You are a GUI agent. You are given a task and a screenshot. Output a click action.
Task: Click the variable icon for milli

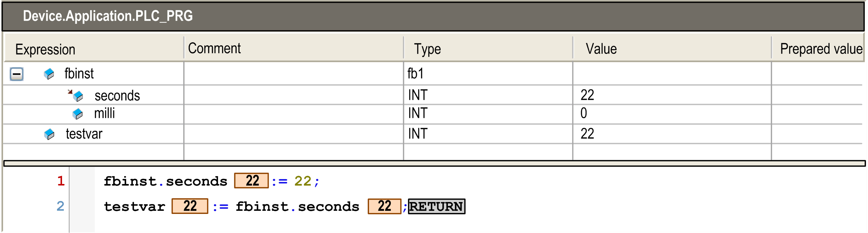(x=78, y=114)
